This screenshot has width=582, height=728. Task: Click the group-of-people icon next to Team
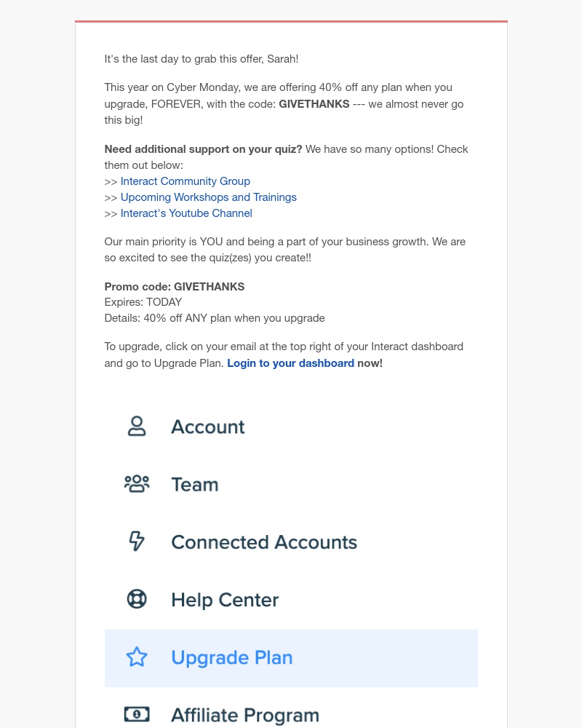137,484
